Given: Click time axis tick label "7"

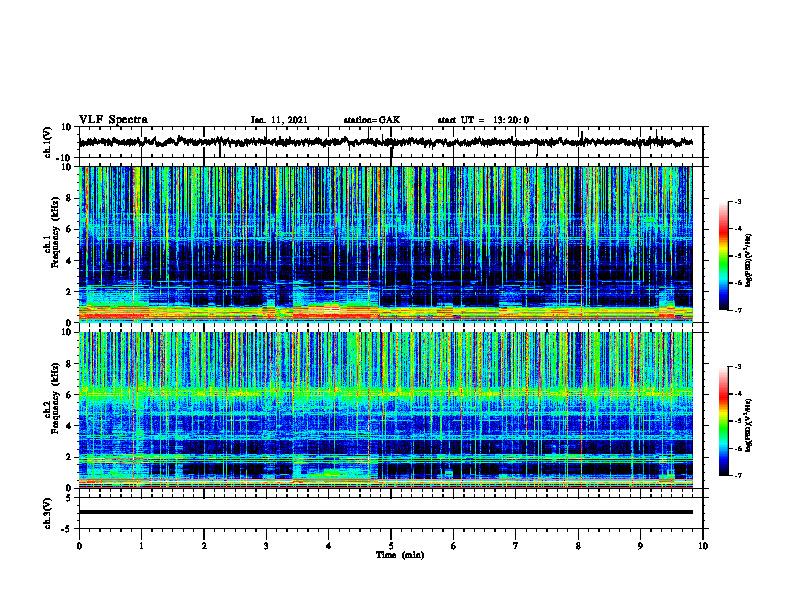Looking at the screenshot, I should tap(516, 546).
